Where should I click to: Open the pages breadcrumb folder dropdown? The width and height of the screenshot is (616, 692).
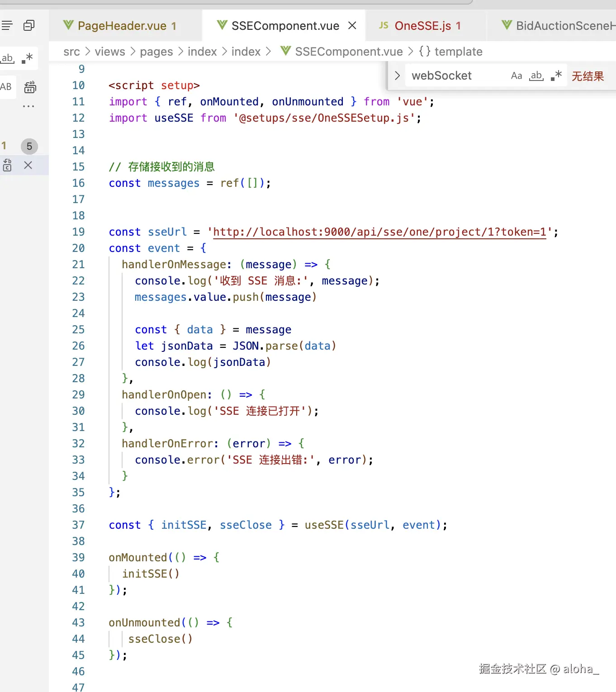coord(156,52)
